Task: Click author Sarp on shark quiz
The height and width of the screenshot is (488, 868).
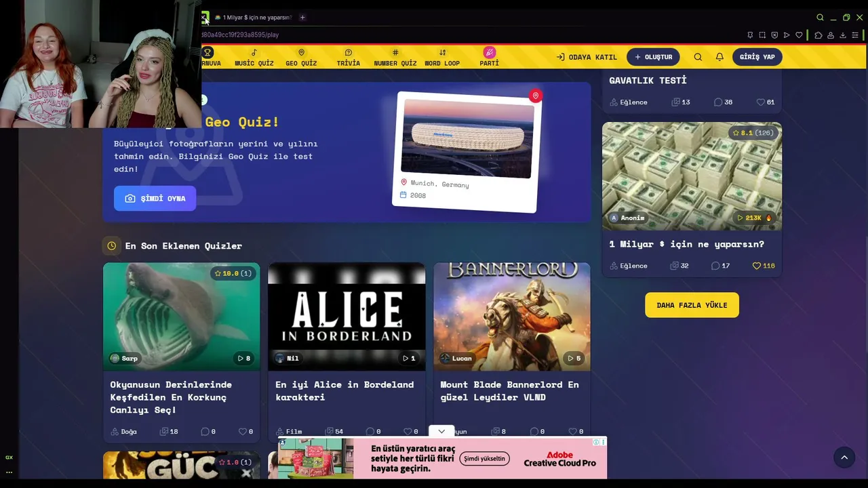Action: (125, 359)
